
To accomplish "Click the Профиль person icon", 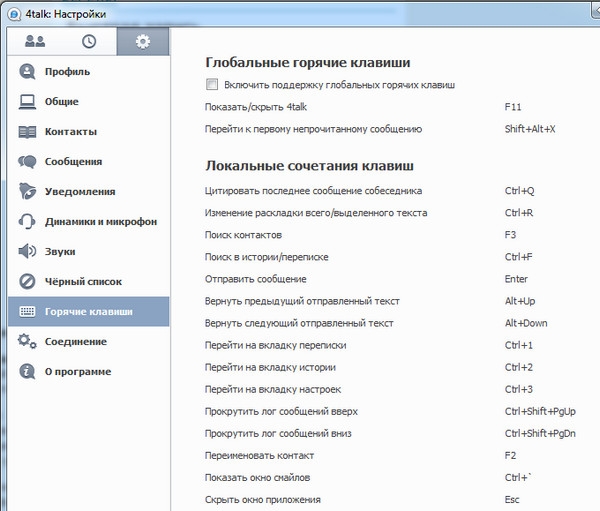I will pos(28,72).
